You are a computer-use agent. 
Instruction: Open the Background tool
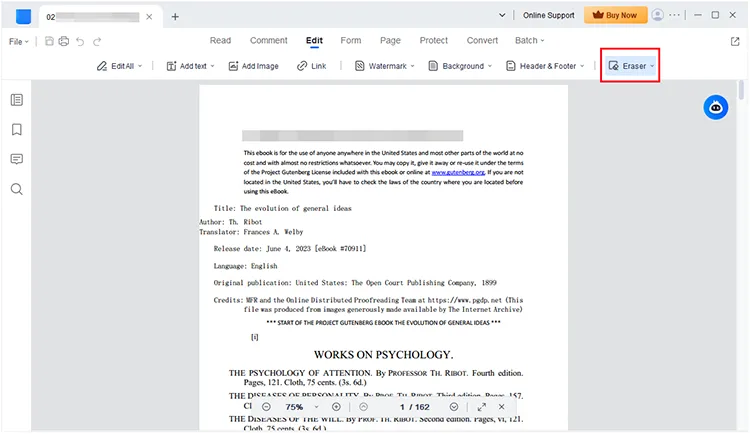click(x=457, y=66)
